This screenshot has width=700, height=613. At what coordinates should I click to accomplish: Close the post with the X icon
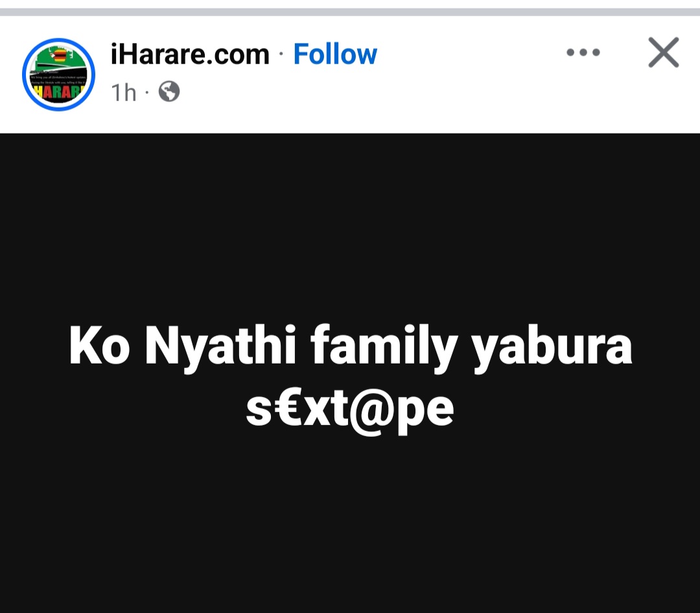(664, 52)
